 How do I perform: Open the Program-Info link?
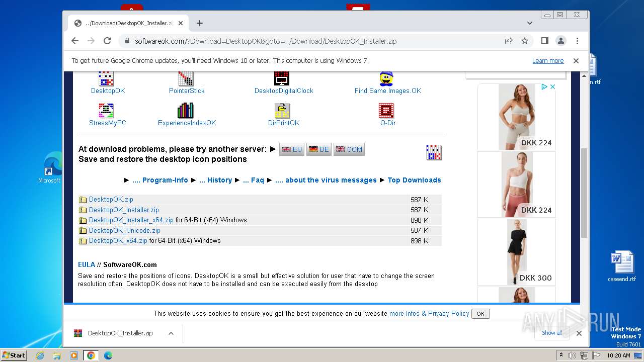coord(160,180)
